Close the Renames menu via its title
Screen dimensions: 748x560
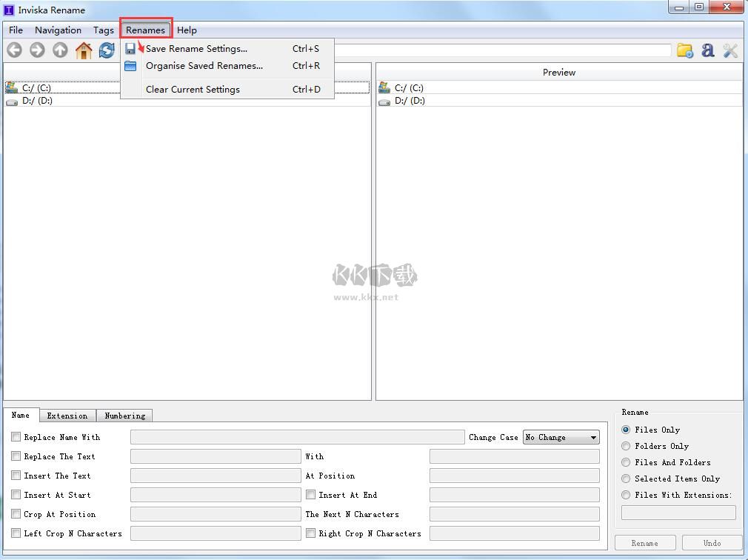[145, 30]
